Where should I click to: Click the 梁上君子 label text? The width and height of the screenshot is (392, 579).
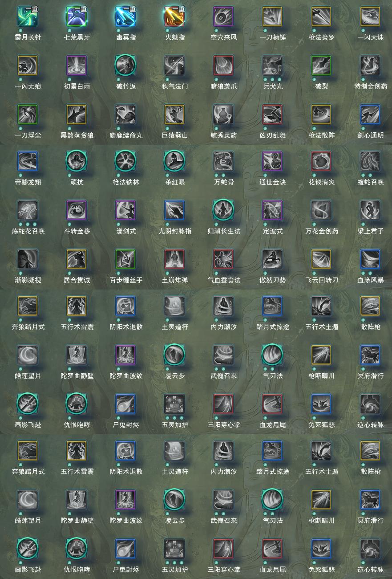[371, 231]
